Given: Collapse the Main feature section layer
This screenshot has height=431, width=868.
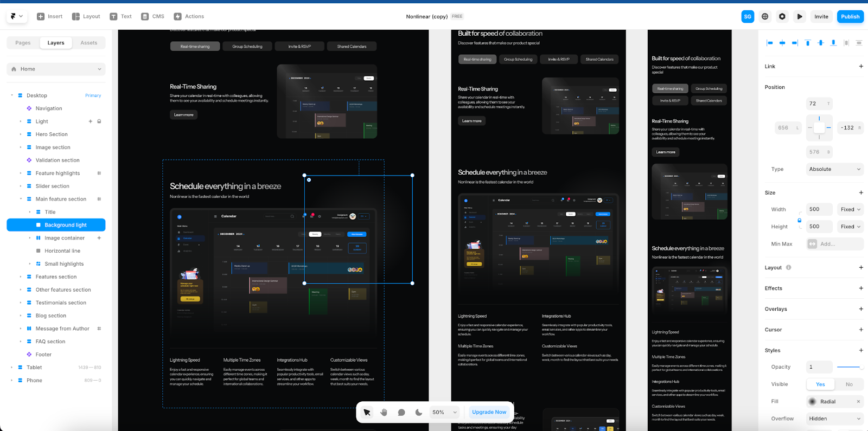Looking at the screenshot, I should click(x=21, y=199).
